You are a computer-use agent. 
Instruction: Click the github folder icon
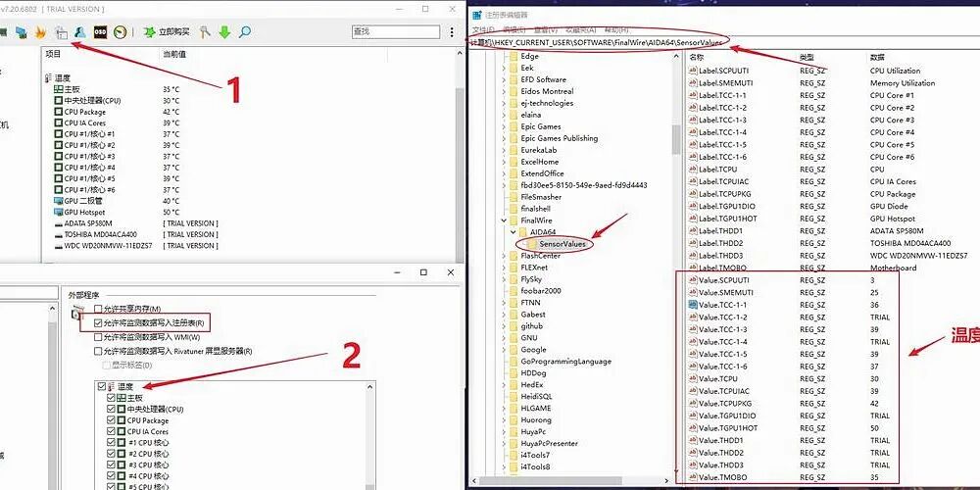click(514, 326)
